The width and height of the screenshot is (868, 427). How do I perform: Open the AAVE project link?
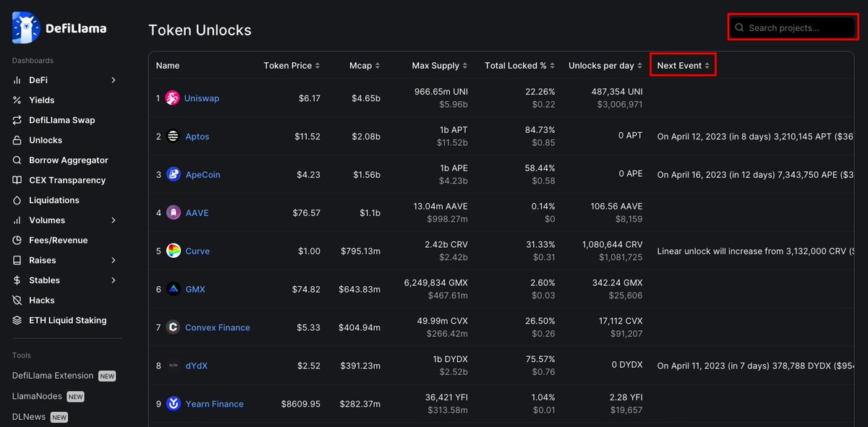point(197,213)
